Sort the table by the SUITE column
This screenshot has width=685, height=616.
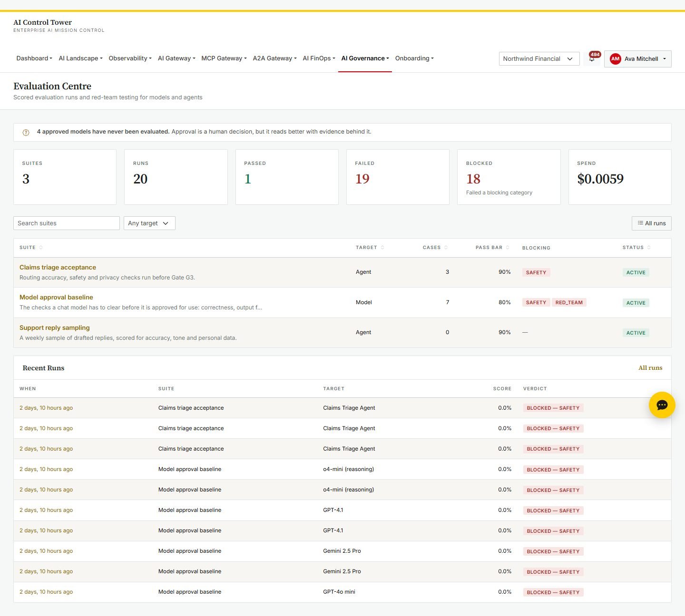click(x=31, y=247)
